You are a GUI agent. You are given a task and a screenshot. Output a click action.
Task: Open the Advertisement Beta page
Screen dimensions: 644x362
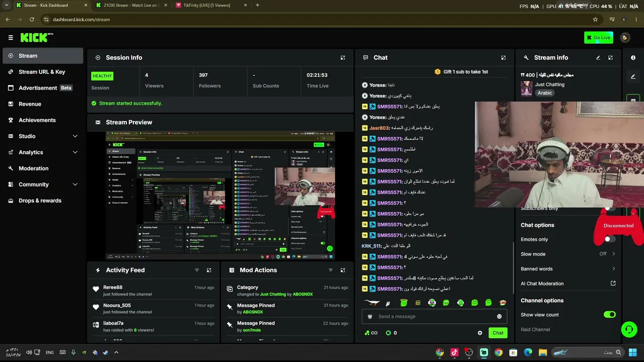pyautogui.click(x=43, y=88)
